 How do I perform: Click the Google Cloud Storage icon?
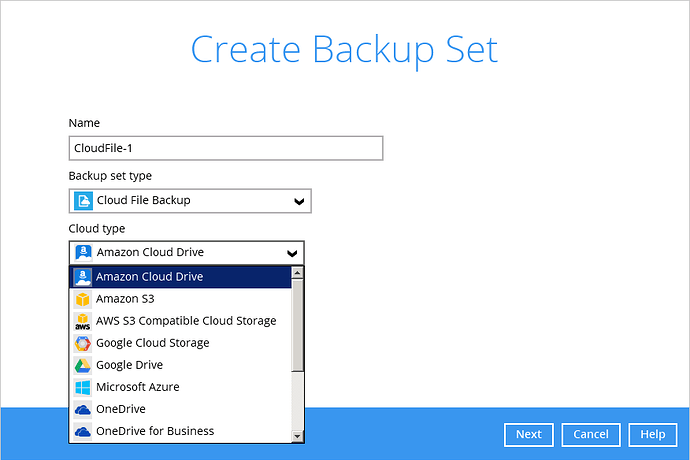pyautogui.click(x=82, y=343)
